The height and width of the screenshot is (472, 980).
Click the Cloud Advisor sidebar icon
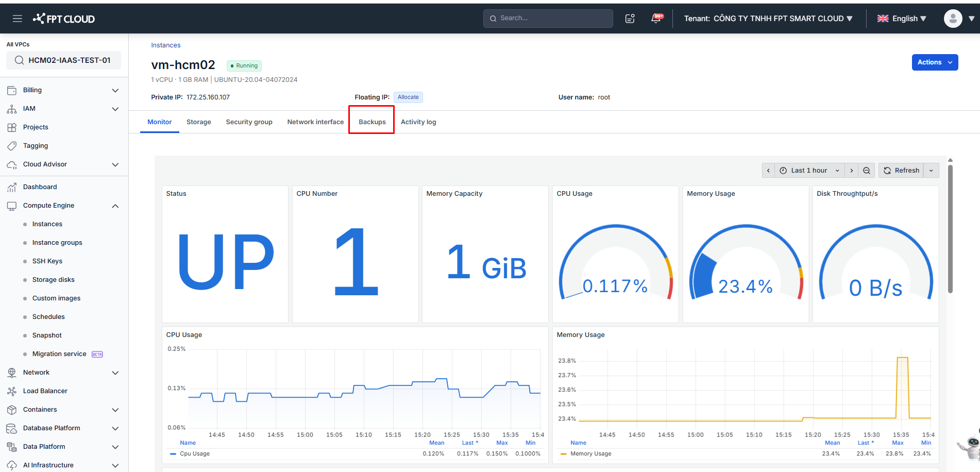pyautogui.click(x=12, y=164)
